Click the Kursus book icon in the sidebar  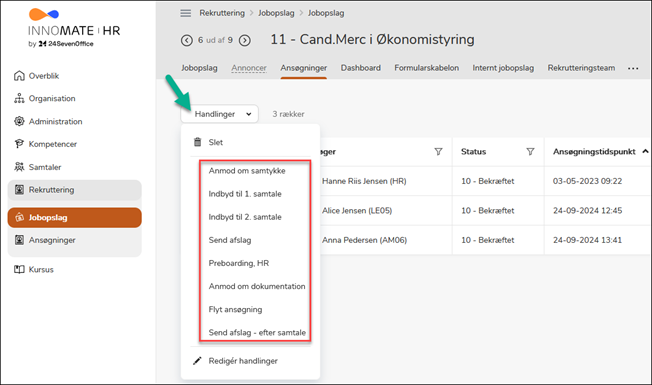point(19,269)
